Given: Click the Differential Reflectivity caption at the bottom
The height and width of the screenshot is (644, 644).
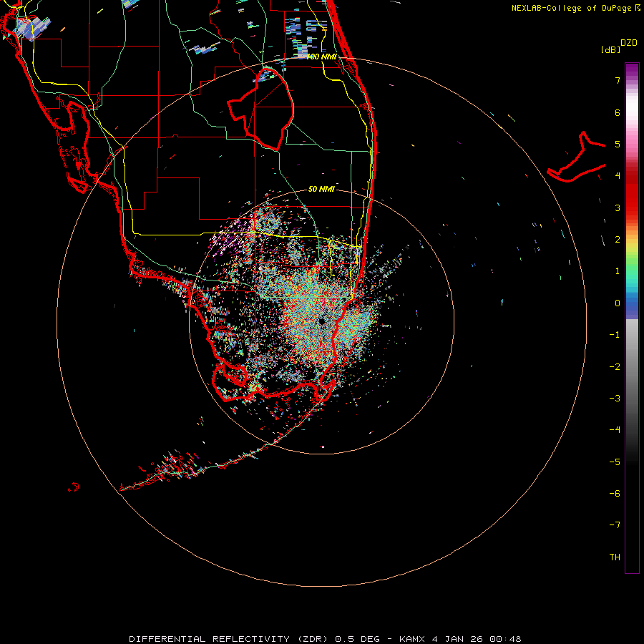Looking at the screenshot, I should (325, 639).
